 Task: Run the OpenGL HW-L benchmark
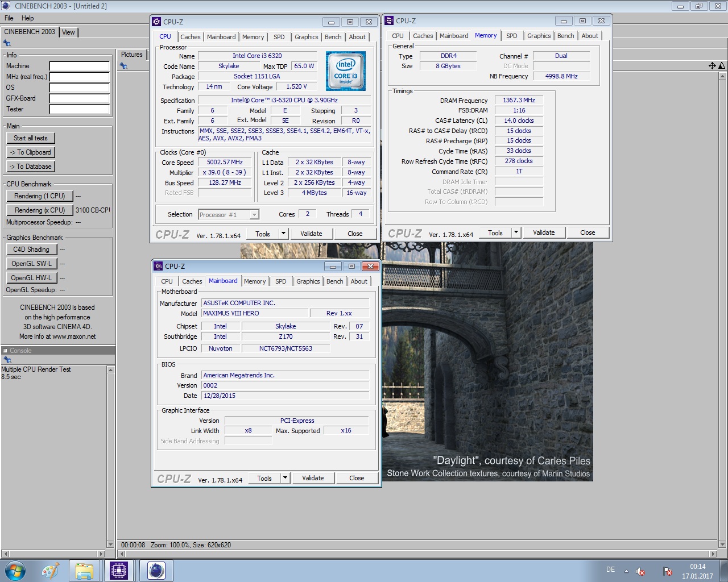point(31,278)
